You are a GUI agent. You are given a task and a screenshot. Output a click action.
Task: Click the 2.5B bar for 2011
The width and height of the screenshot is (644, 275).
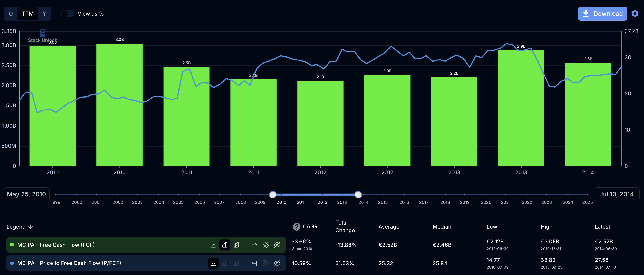tap(186, 116)
